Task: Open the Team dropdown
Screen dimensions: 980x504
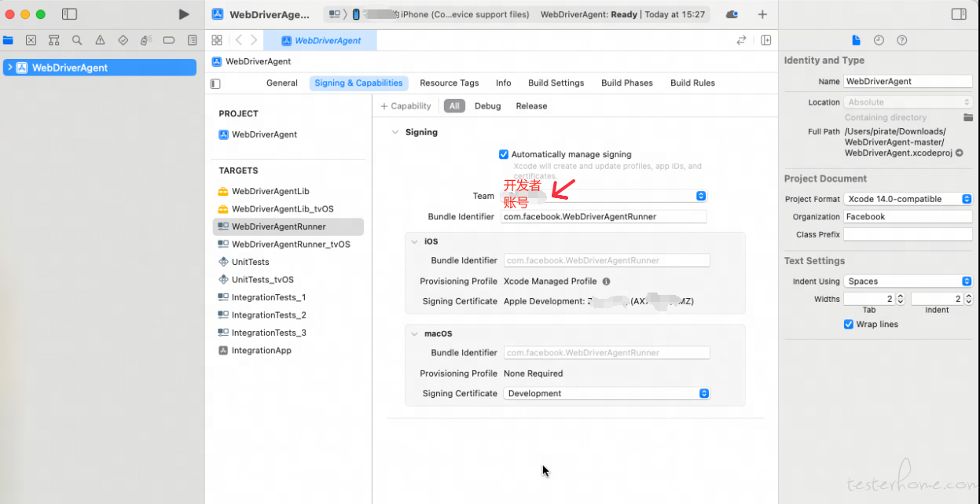Action: tap(604, 196)
